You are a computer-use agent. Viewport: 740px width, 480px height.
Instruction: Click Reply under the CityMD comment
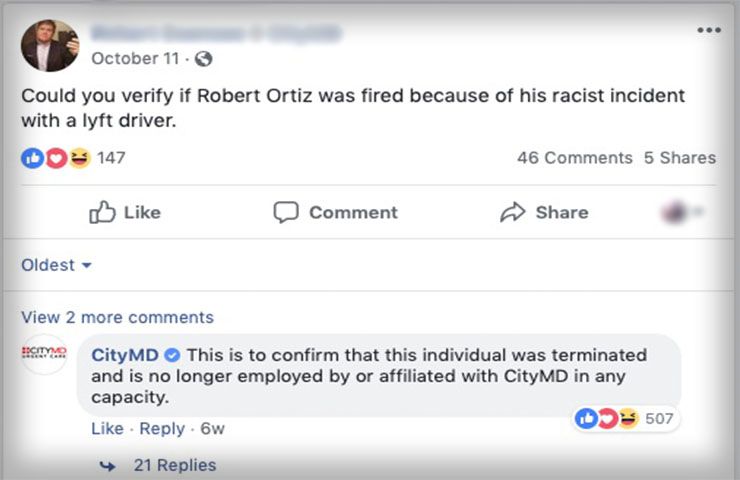click(x=162, y=428)
